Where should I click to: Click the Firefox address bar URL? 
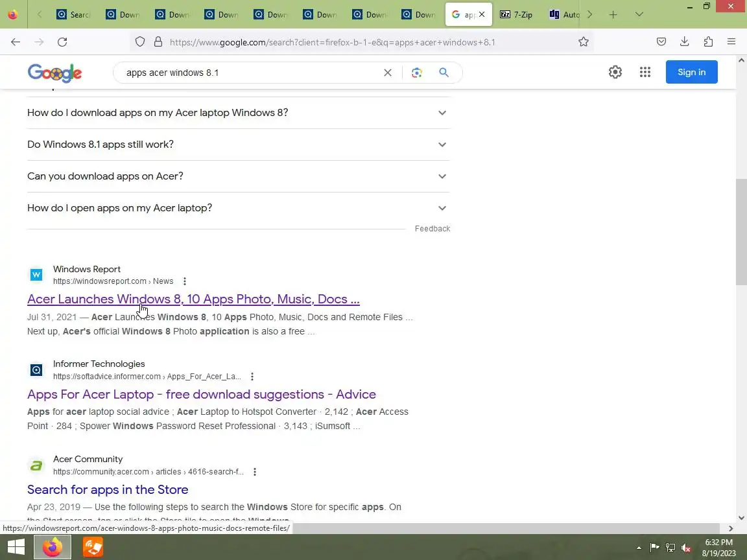(x=332, y=42)
